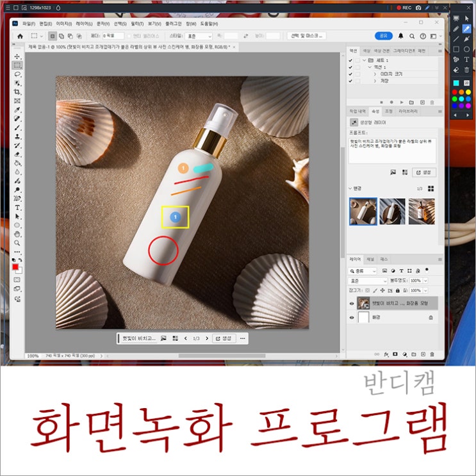476x476 pixels.
Task: Switch to the 조정 tab
Action: point(389,111)
